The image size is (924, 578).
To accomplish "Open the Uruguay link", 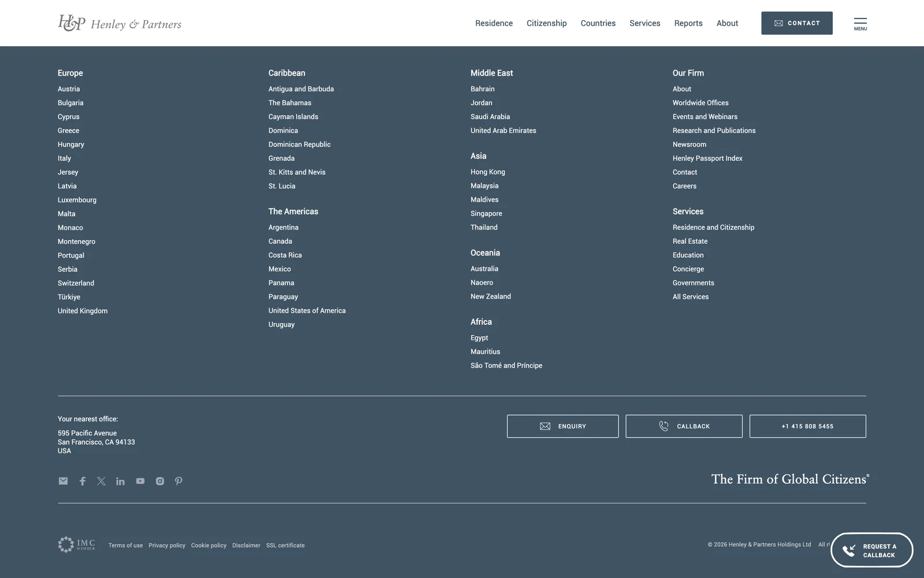I will click(281, 324).
